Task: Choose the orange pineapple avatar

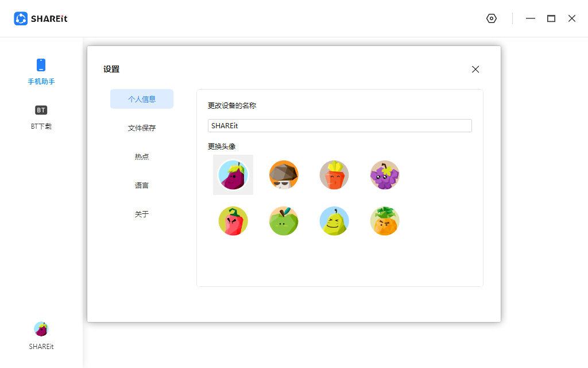Action: click(x=385, y=221)
